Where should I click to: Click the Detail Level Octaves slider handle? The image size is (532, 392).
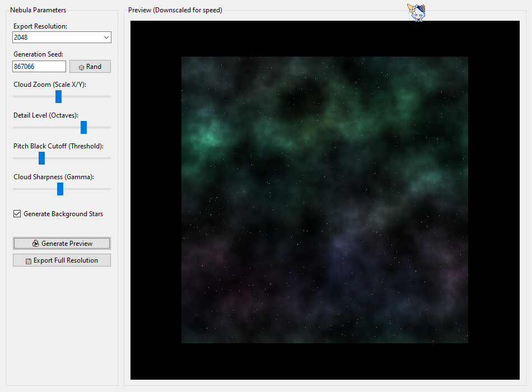83,127
